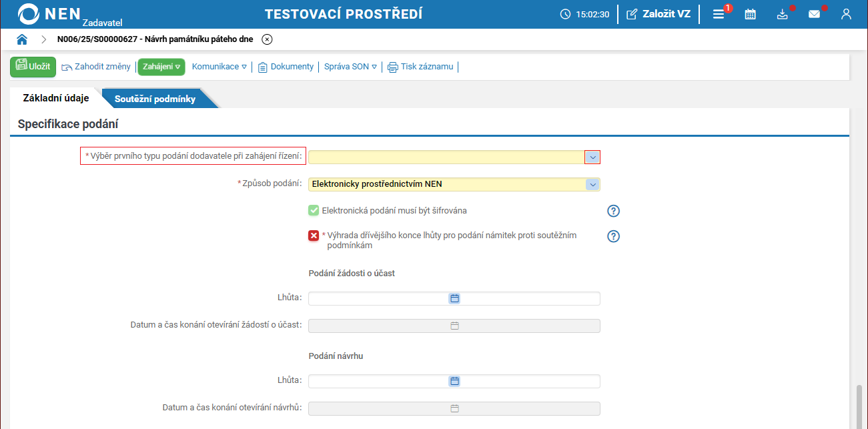The image size is (868, 429).
Task: Toggle Výhrada dřívějšího konce lhůty checkbox
Action: 314,236
